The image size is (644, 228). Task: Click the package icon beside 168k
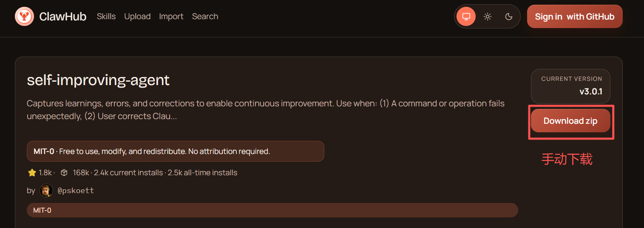(64, 173)
